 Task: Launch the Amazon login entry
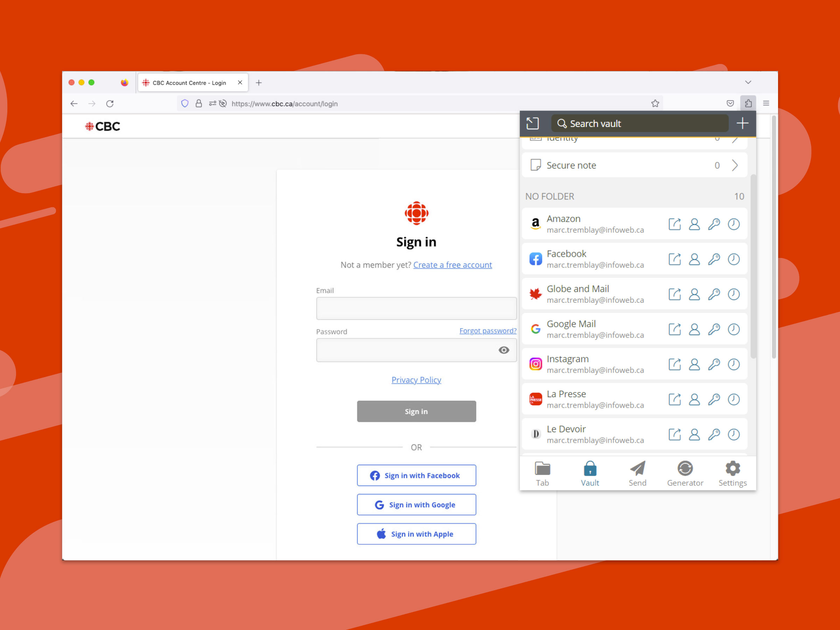[674, 224]
